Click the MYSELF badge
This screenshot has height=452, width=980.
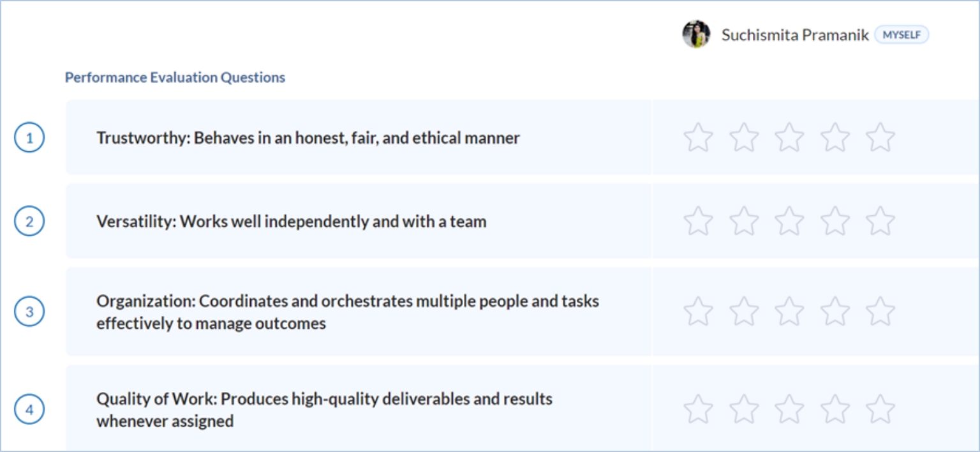coord(902,35)
